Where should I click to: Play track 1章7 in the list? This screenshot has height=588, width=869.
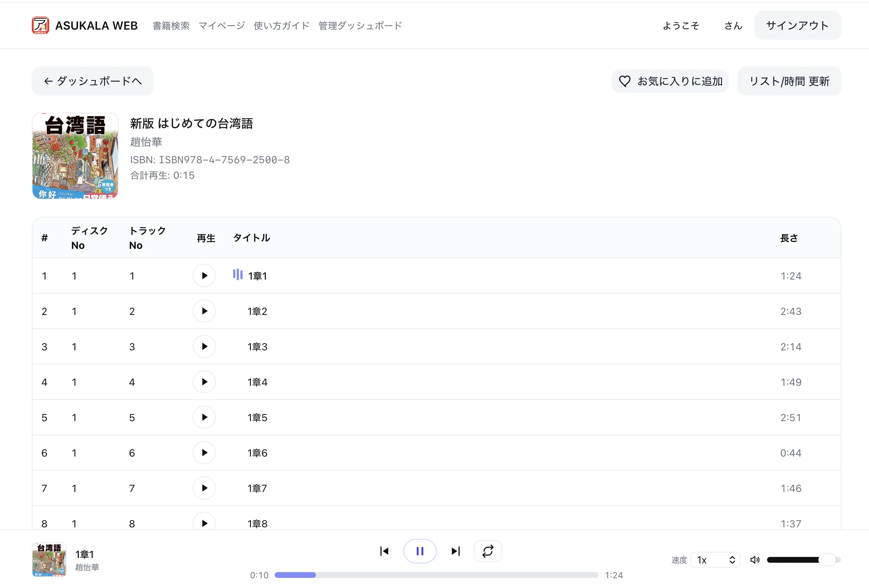tap(204, 488)
